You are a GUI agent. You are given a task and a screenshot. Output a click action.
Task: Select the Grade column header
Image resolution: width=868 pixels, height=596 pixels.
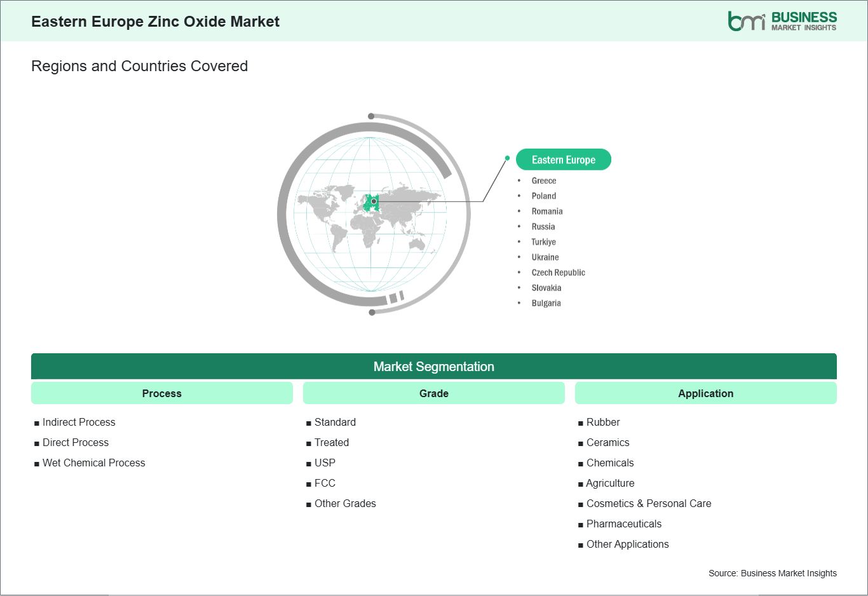[434, 393]
